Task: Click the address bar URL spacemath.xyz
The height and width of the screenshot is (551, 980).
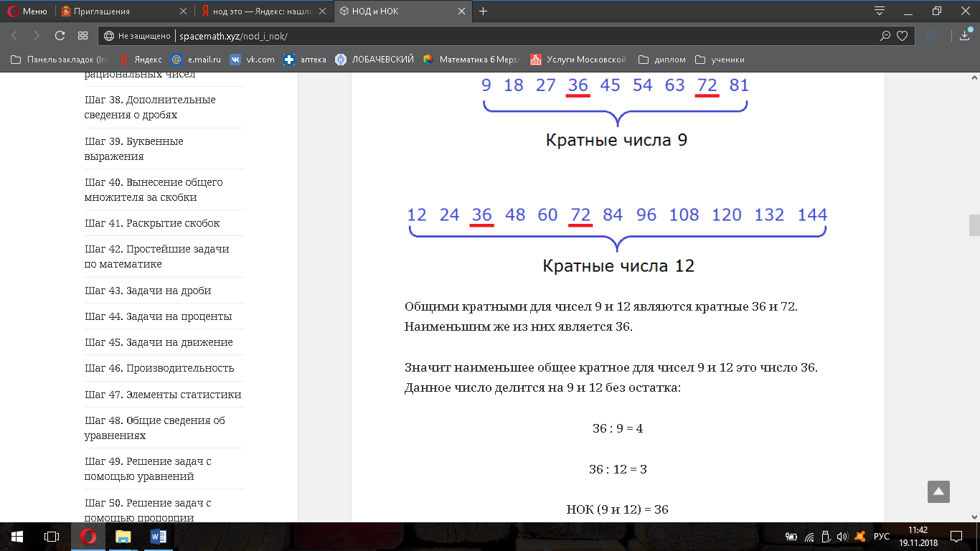Action: pos(233,35)
